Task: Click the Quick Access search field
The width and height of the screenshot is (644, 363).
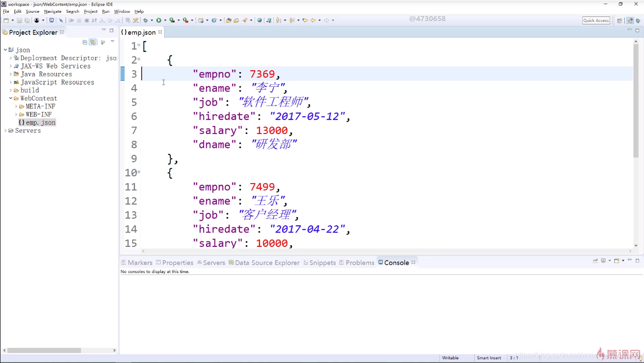Action: click(x=596, y=21)
